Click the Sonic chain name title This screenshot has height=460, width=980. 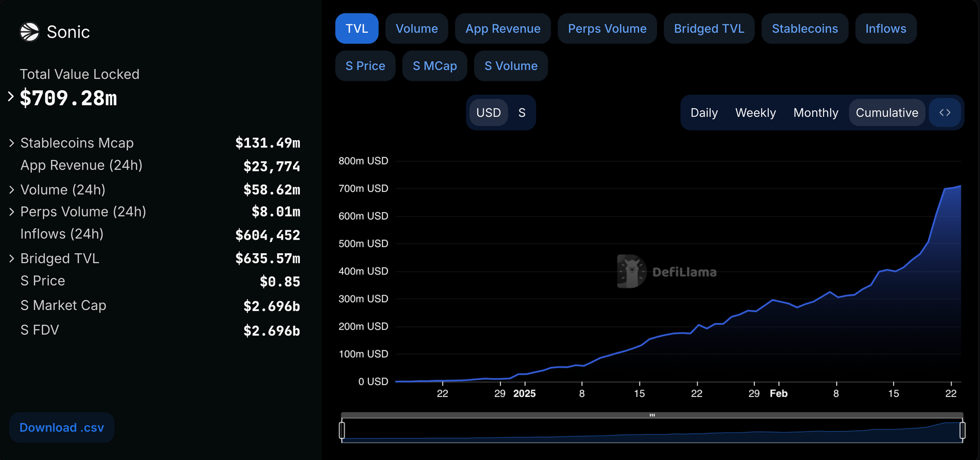coord(68,32)
